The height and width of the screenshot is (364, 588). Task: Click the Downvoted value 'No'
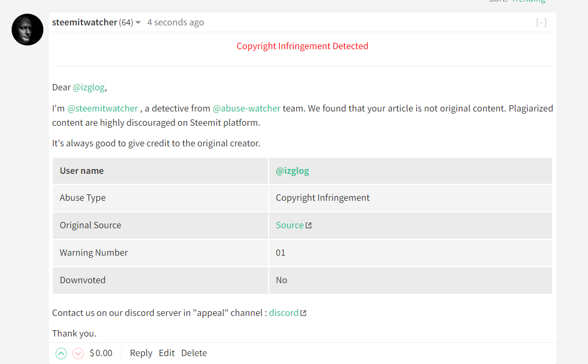[x=281, y=280]
